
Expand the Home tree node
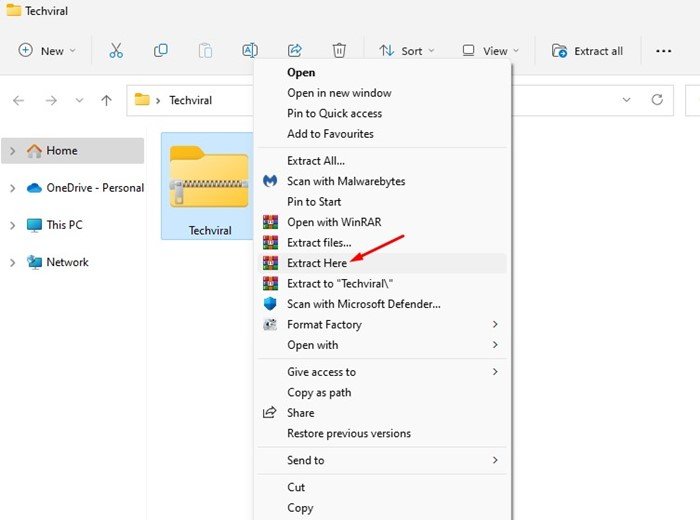point(12,151)
